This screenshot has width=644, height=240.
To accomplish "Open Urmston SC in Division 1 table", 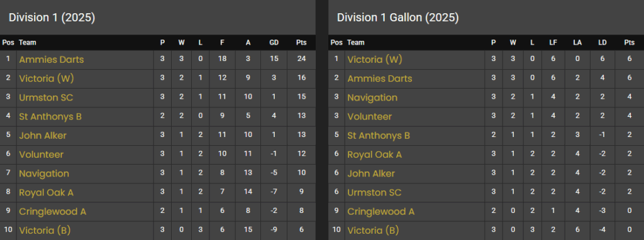I will [x=46, y=97].
